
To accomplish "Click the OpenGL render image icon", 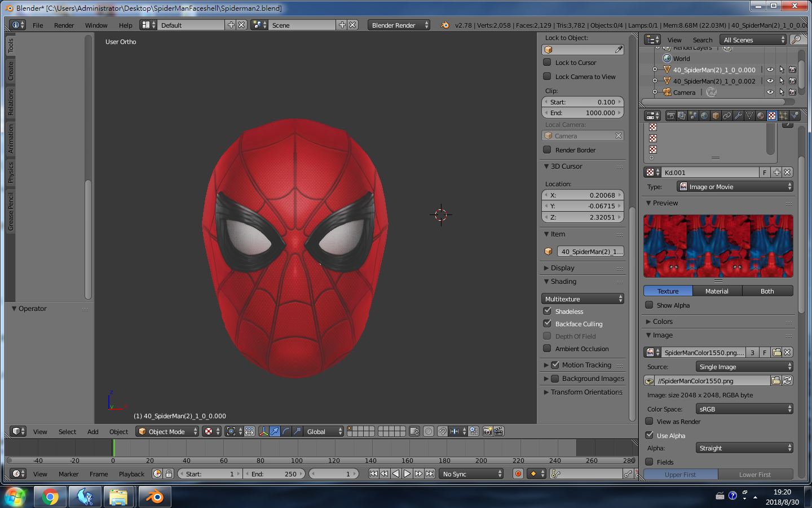I will [487, 431].
